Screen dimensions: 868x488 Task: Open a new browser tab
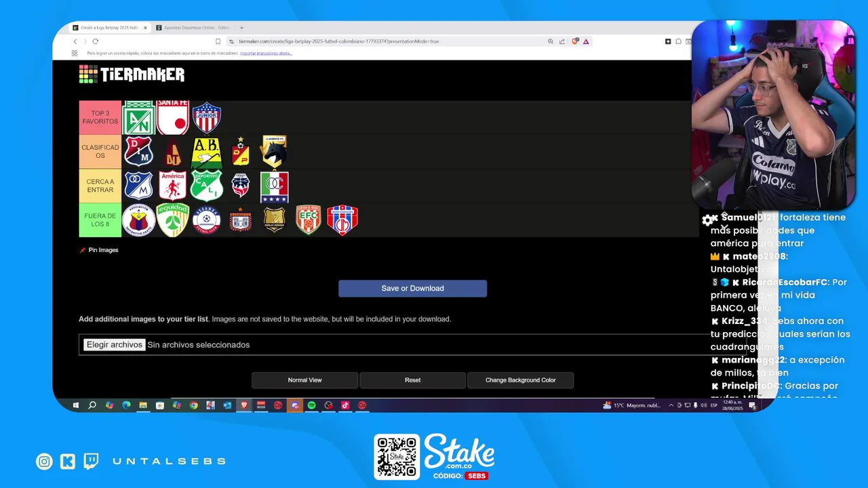click(x=241, y=28)
